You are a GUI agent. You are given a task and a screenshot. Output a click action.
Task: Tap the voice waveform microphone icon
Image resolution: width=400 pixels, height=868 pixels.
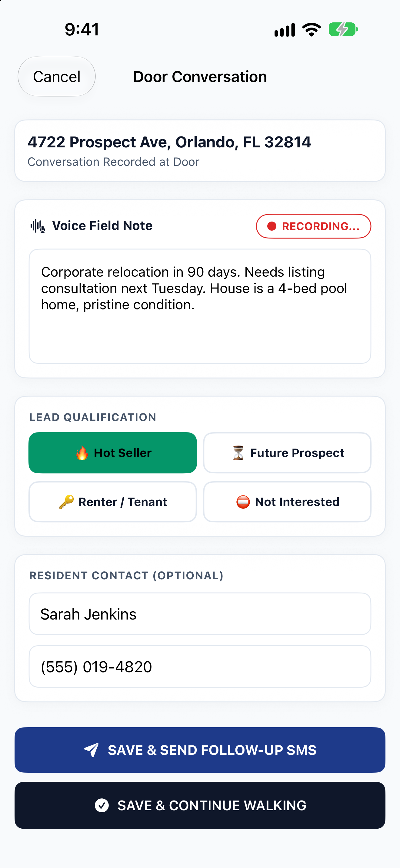38,226
